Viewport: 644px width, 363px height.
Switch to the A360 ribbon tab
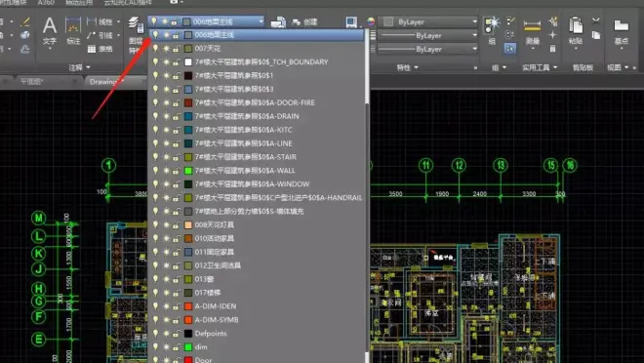click(46, 3)
